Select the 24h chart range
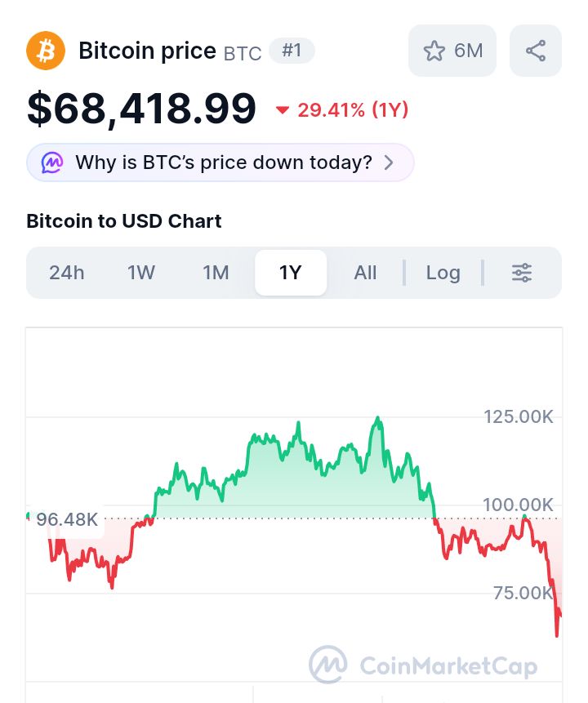Viewport: 588px width, 703px height. point(67,273)
